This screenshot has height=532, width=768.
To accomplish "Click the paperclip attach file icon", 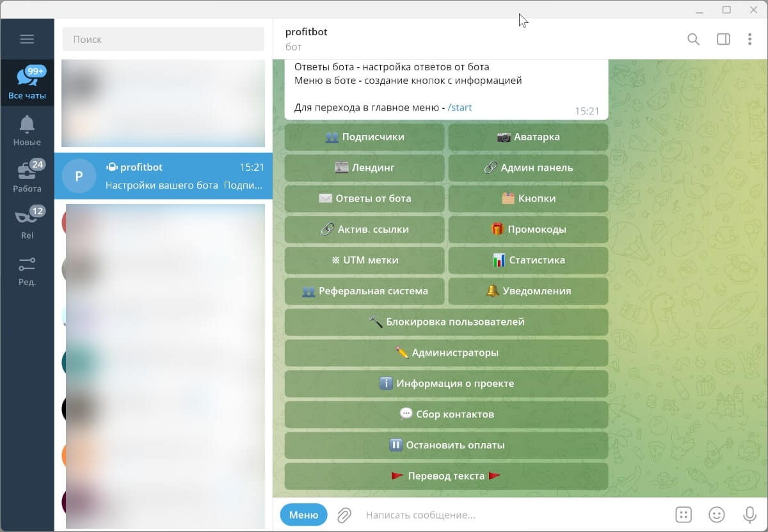I will tap(344, 515).
